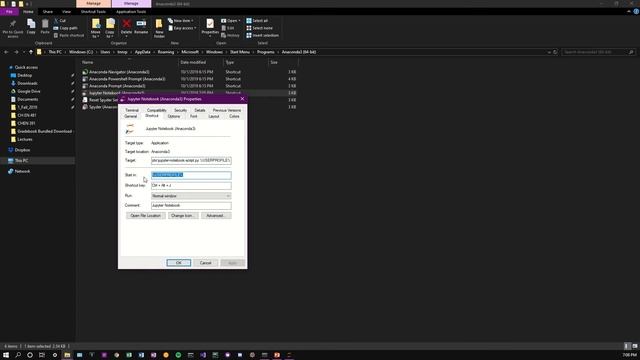
Task: Open Dropbox in navigation pane
Action: coord(22,150)
